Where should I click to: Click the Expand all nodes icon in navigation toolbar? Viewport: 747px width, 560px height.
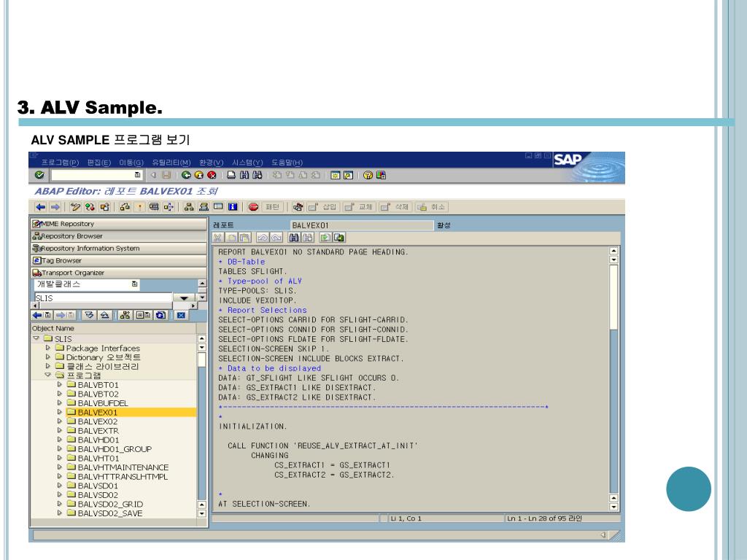tap(89, 315)
